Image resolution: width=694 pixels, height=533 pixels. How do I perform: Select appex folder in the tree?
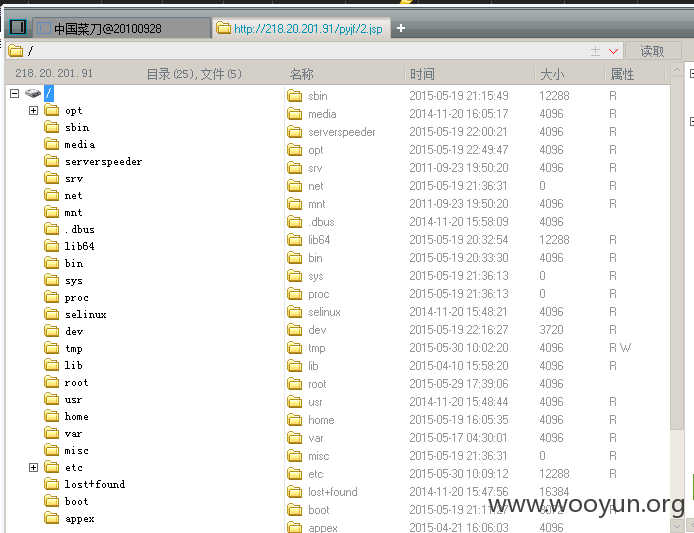80,518
